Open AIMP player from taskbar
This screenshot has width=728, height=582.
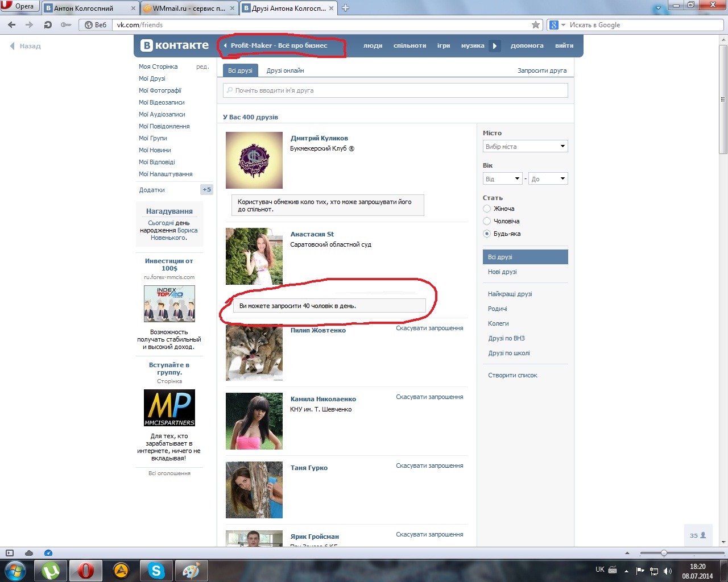coord(121,571)
